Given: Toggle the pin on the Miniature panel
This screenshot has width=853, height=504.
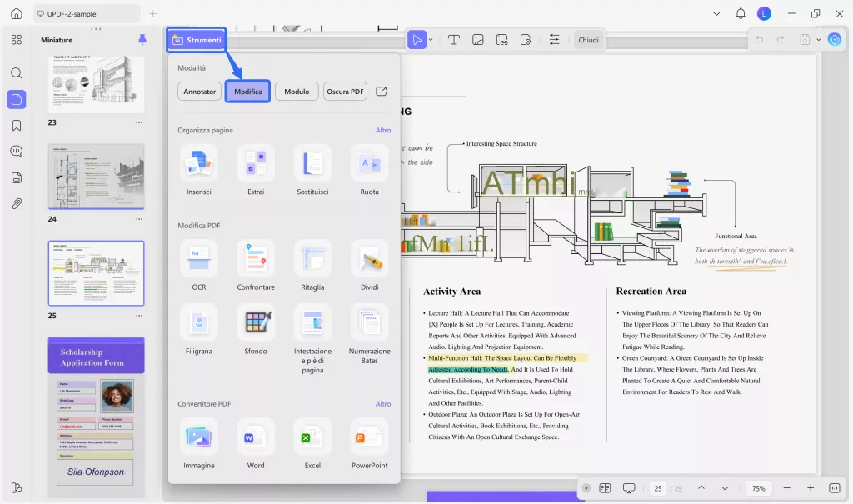Looking at the screenshot, I should click(141, 38).
